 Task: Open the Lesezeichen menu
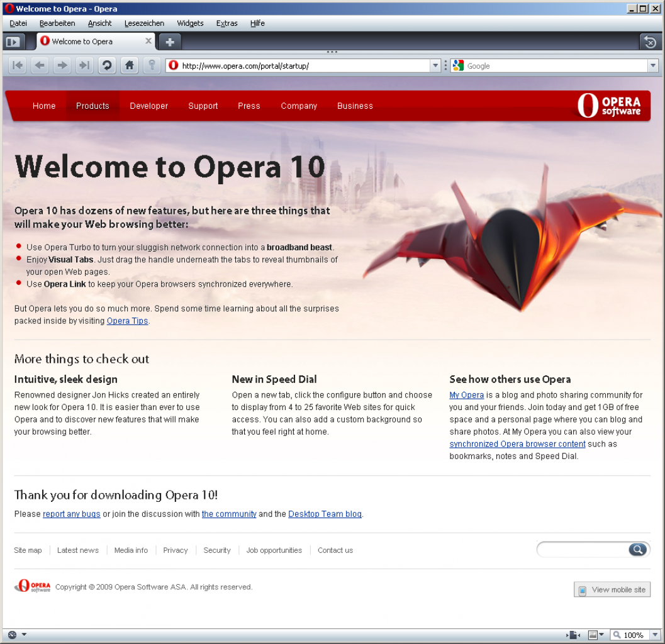click(x=144, y=23)
